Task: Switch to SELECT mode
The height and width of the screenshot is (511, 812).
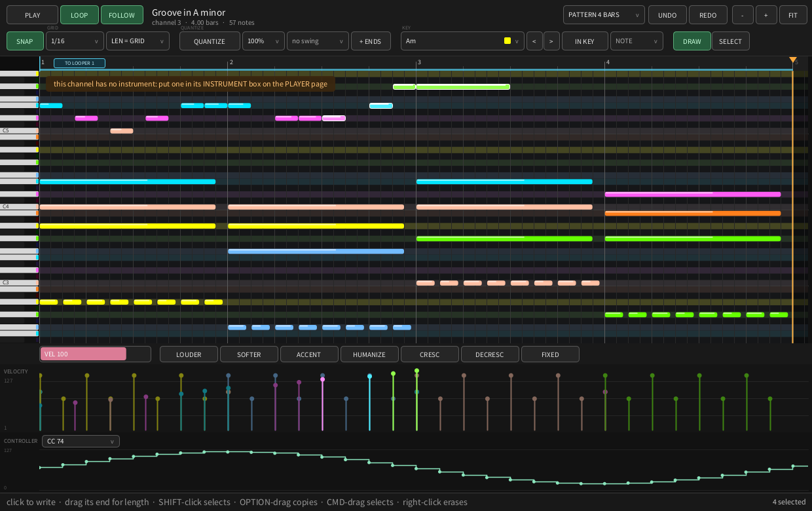Action: tap(730, 41)
